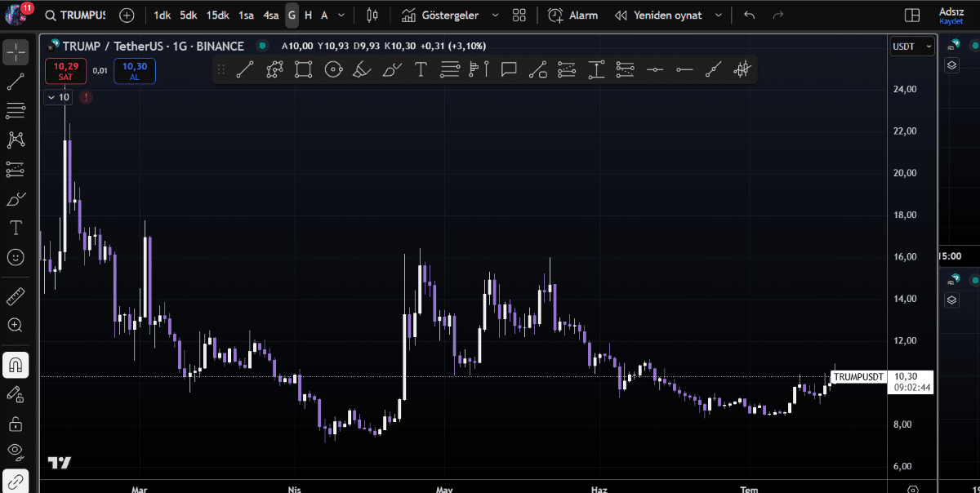Open the Göstergeler indicators dialog
The width and height of the screenshot is (980, 493).
coord(440,15)
